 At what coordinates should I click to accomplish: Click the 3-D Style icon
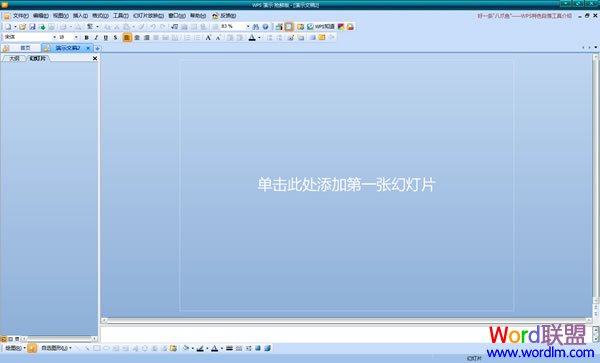(267, 348)
